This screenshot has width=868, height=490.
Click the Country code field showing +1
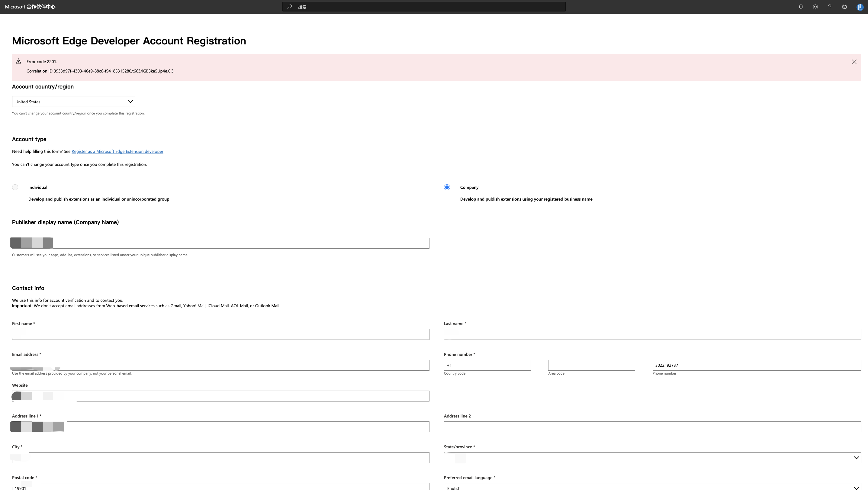tap(487, 365)
